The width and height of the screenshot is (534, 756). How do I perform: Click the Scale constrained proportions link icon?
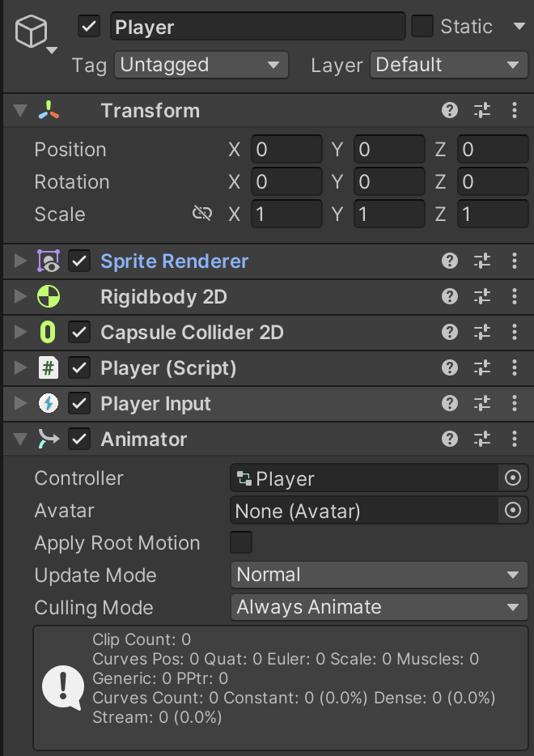point(202,213)
